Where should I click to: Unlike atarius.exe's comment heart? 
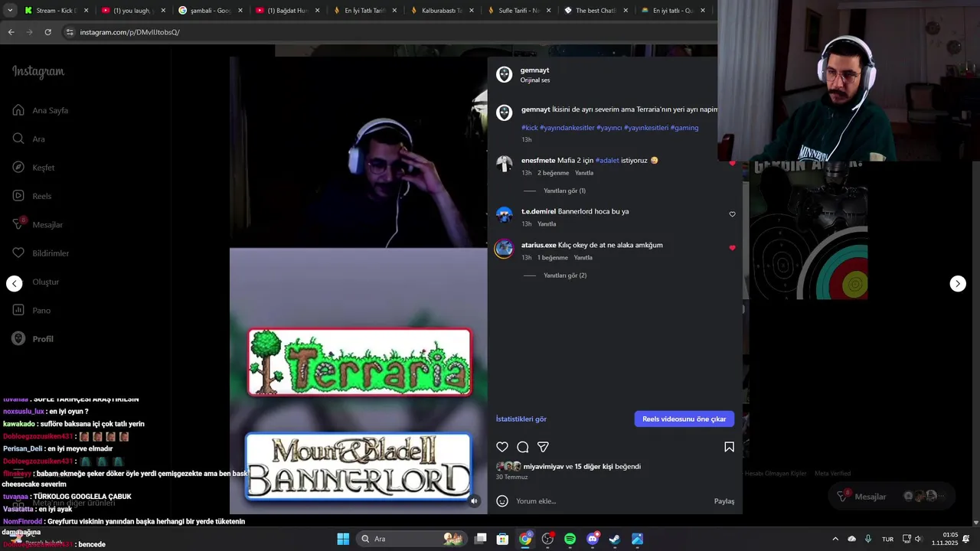732,248
